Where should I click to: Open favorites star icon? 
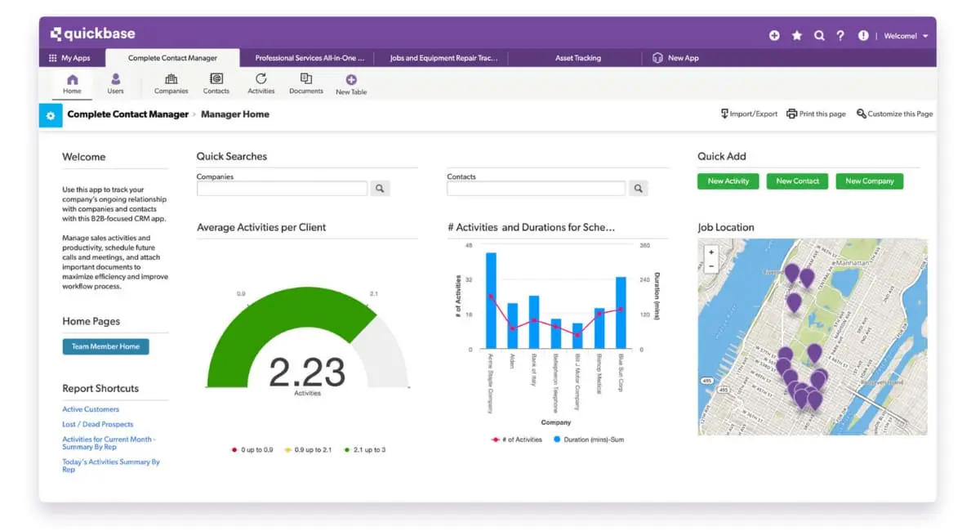797,36
